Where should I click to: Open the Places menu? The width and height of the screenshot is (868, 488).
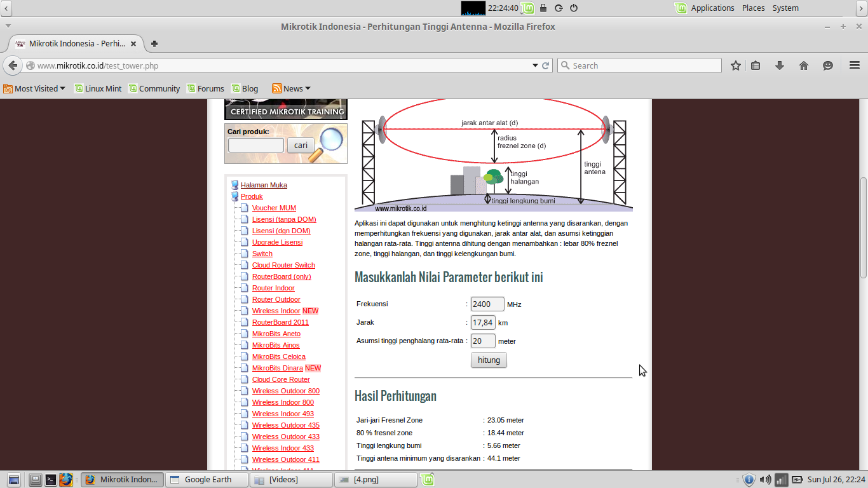tap(753, 8)
